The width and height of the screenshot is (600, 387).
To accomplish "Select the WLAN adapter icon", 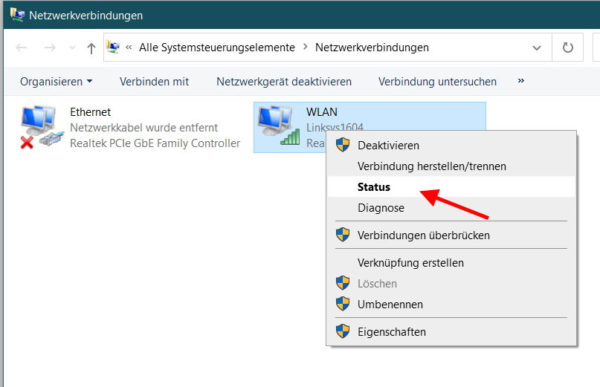I will (279, 126).
